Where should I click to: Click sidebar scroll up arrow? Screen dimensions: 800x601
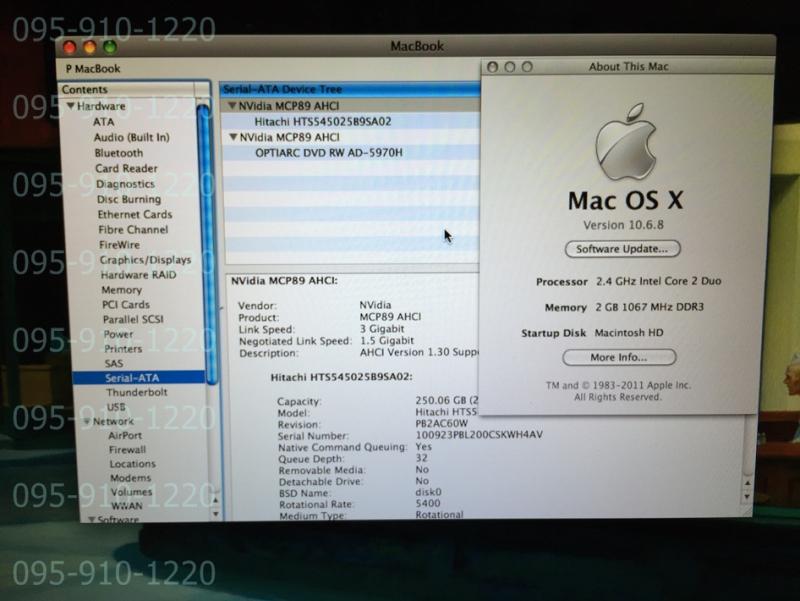pyautogui.click(x=215, y=500)
